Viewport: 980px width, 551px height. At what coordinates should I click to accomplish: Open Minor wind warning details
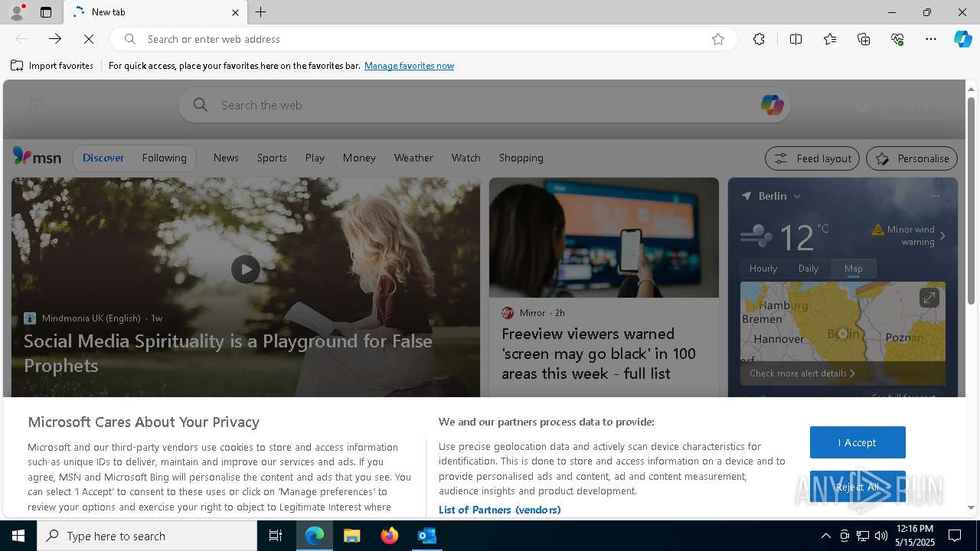909,235
